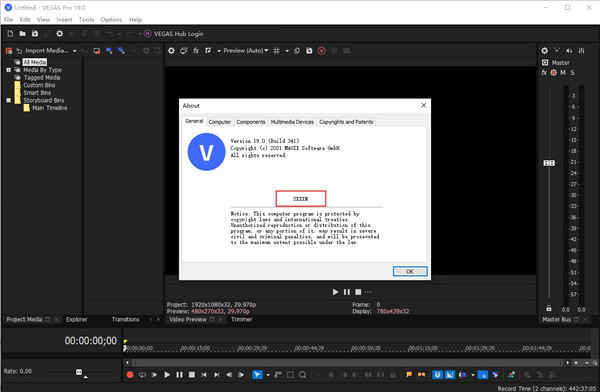
Task: Adjust the playback Rate slider
Action: pos(79,372)
